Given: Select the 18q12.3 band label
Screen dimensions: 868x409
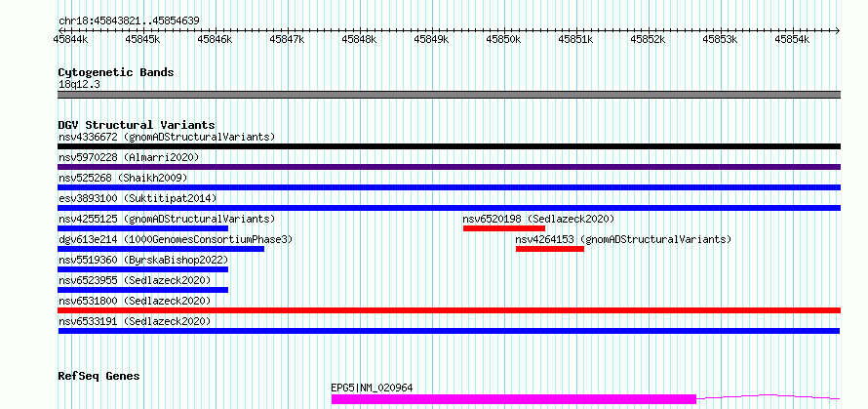Looking at the screenshot, I should coord(79,85).
